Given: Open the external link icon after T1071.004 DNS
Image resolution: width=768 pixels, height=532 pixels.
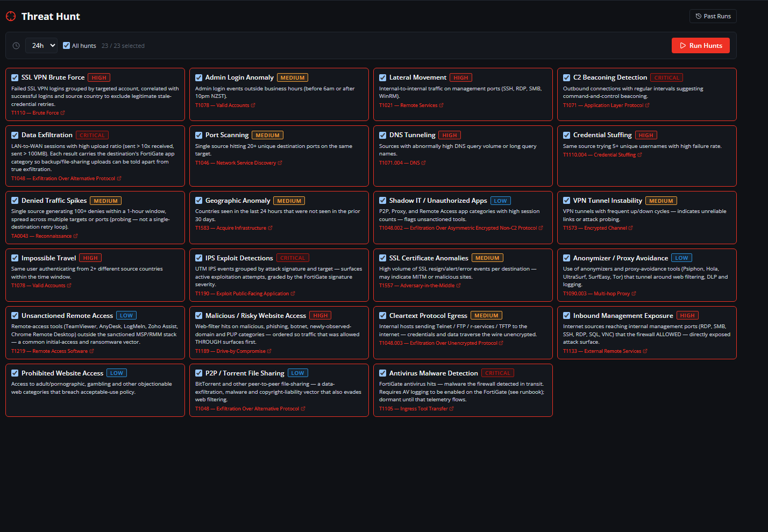Looking at the screenshot, I should click(x=424, y=163).
